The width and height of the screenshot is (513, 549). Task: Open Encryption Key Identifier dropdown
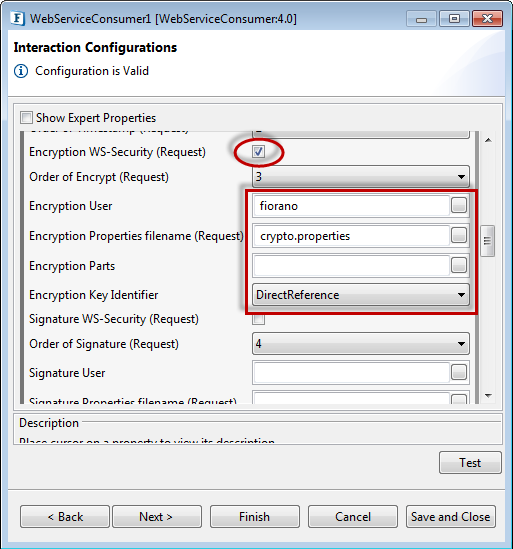tap(361, 295)
